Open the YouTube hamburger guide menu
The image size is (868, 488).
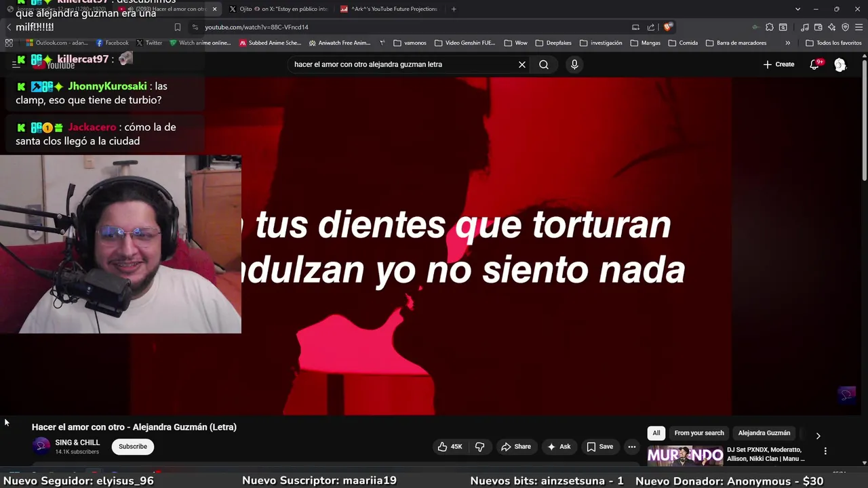16,64
